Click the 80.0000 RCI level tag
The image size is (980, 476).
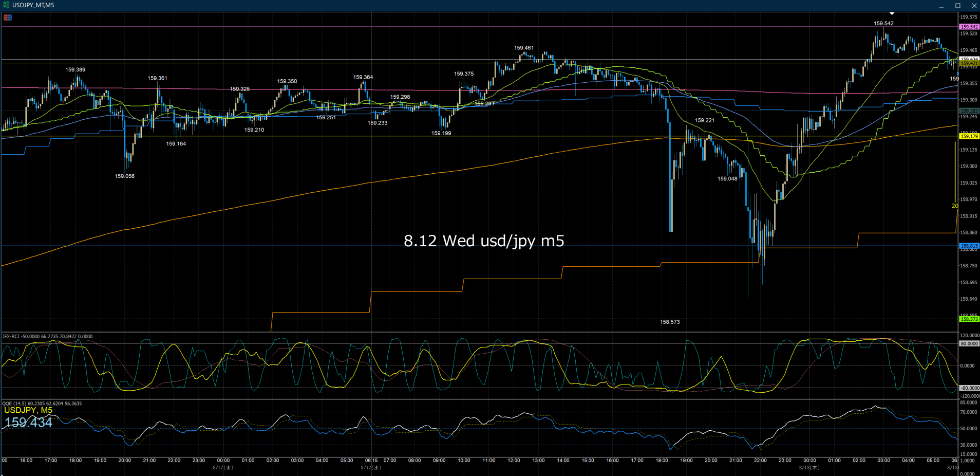pos(969,343)
